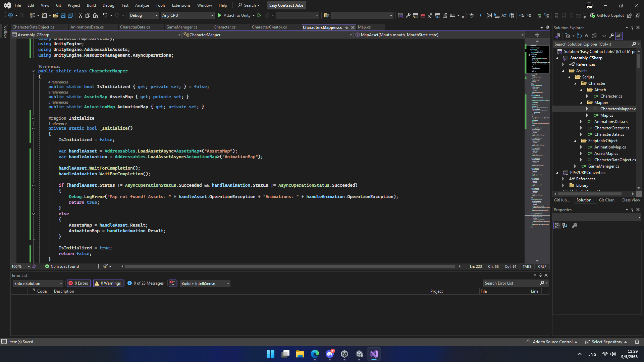
Task: Click Show All Files in Solution Explorer
Action: (x=594, y=36)
